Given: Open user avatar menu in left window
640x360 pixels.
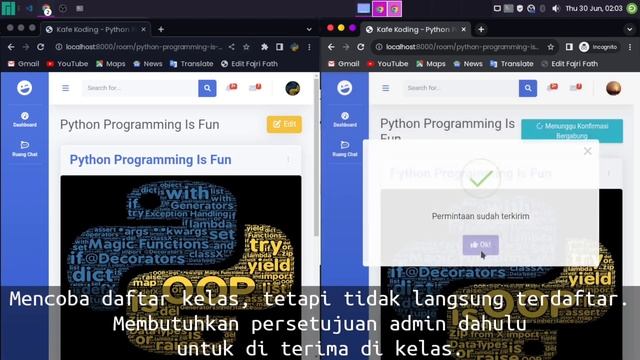Looking at the screenshot, I should [293, 88].
